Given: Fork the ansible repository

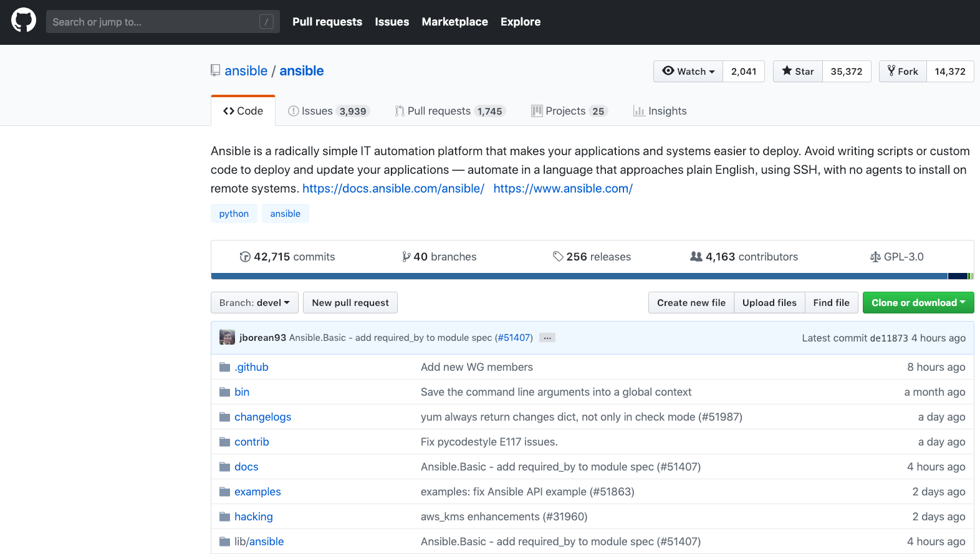Looking at the screenshot, I should [x=903, y=71].
